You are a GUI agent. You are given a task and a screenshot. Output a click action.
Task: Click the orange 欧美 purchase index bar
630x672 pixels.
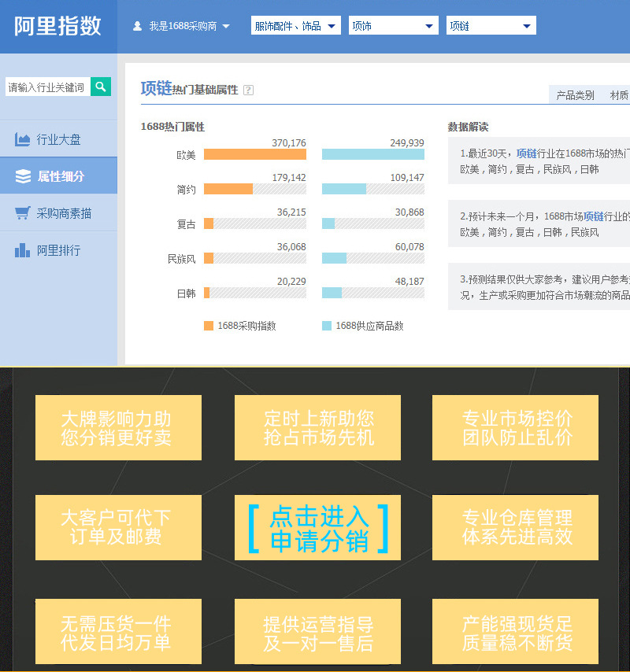(x=255, y=154)
